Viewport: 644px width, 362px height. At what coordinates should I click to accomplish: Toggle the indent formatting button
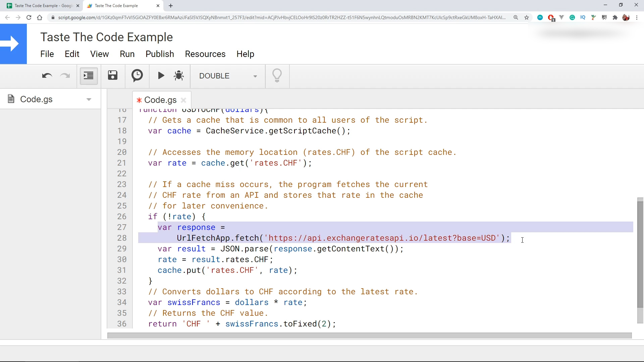pos(89,76)
